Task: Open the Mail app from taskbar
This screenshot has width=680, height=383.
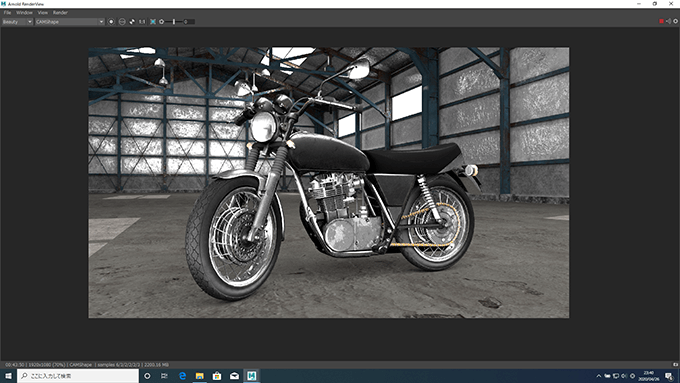Action: tap(234, 376)
